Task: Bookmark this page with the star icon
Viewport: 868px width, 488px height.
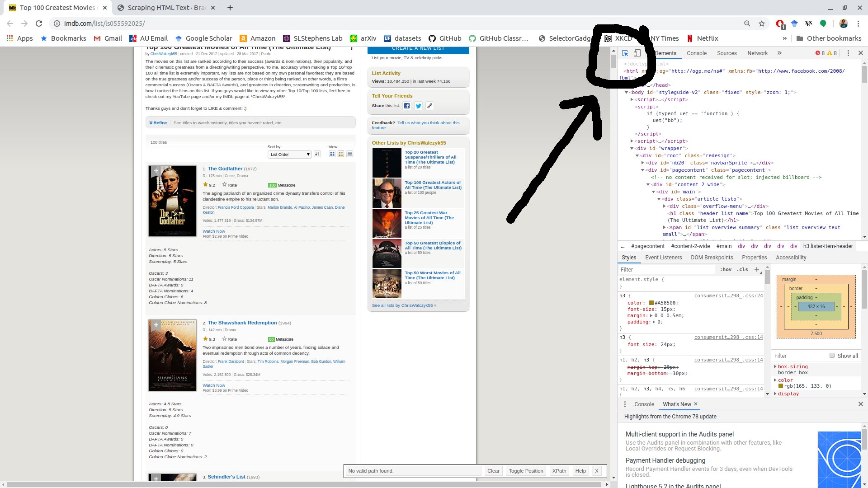Action: [x=762, y=23]
